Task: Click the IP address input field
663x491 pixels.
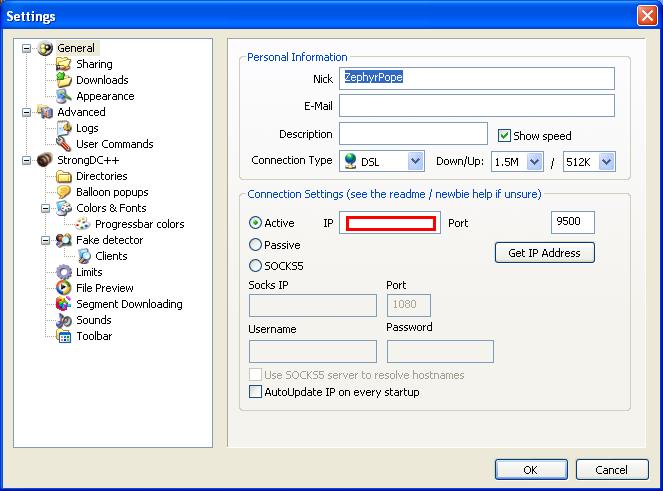Action: point(390,223)
